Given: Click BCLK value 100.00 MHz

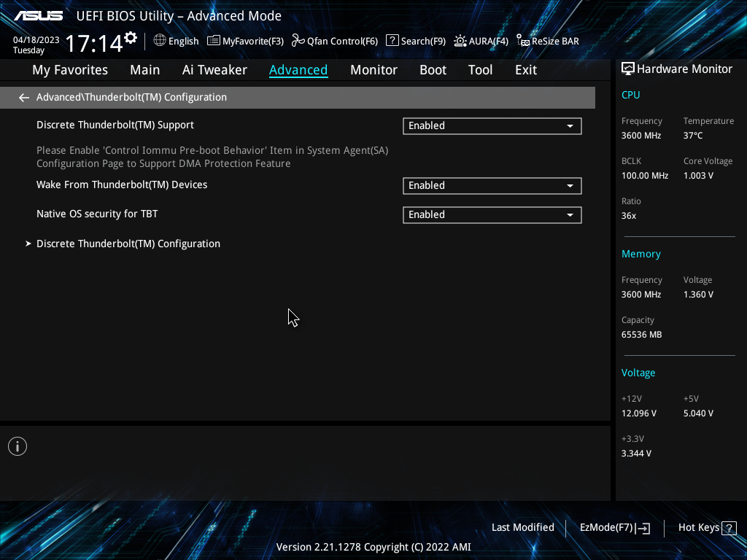Looking at the screenshot, I should 645,176.
